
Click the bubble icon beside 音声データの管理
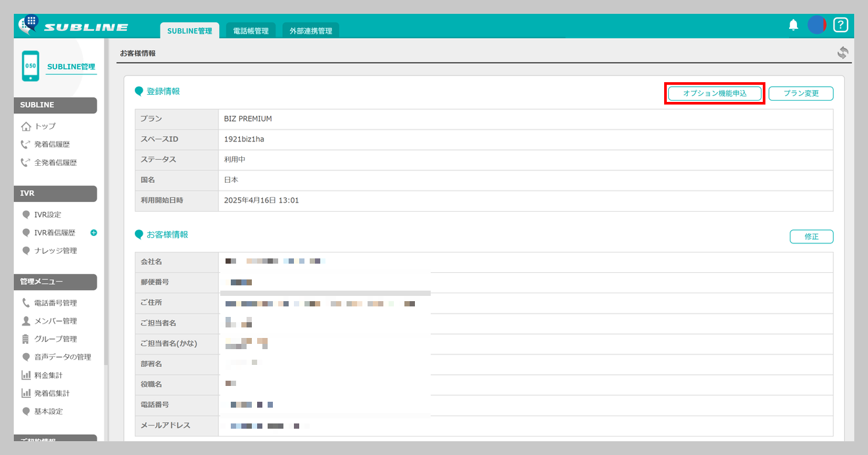[x=26, y=357]
